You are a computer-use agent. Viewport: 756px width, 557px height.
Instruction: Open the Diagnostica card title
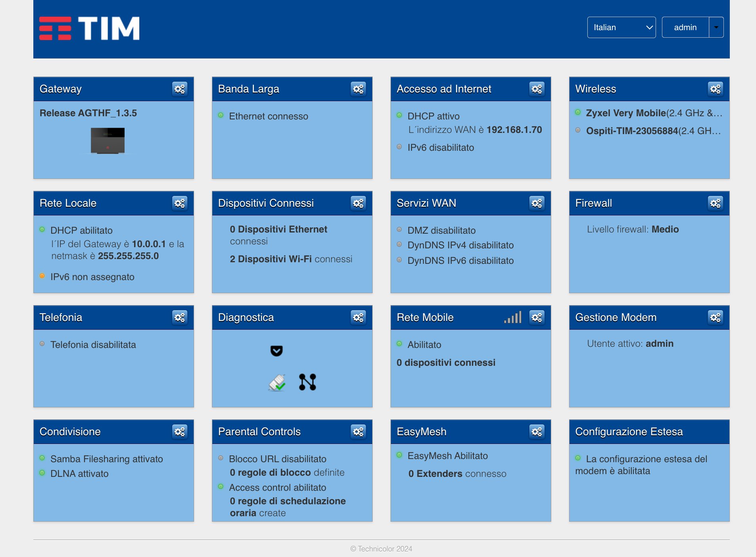(246, 317)
